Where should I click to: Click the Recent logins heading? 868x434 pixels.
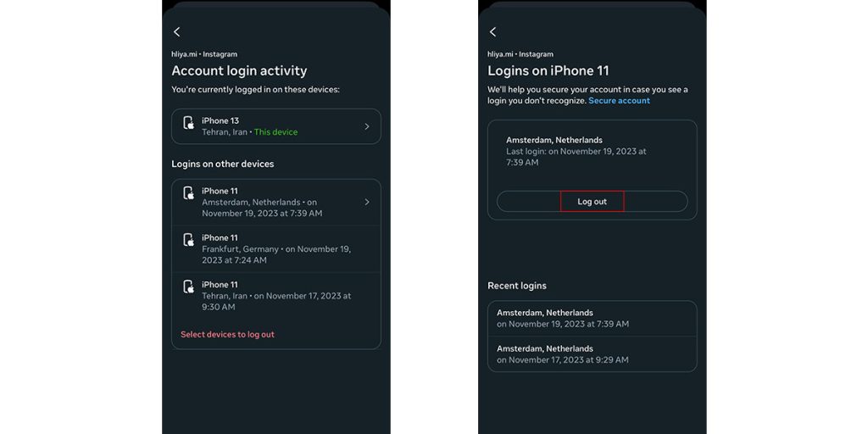point(517,286)
